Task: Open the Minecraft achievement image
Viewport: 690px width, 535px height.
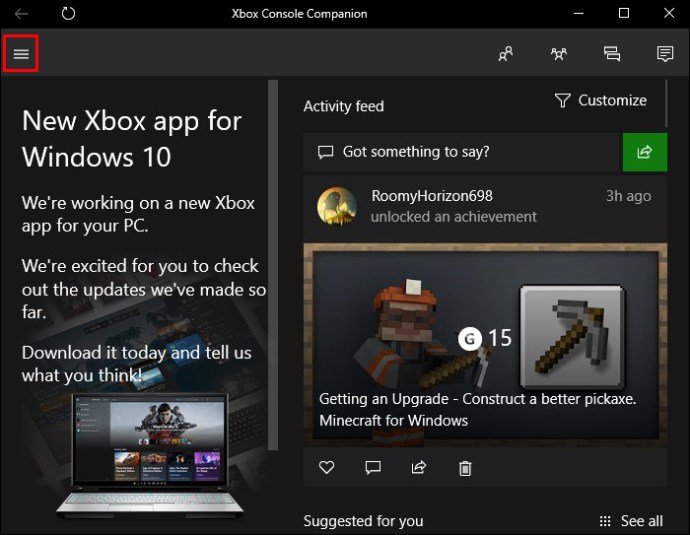Action: point(485,344)
